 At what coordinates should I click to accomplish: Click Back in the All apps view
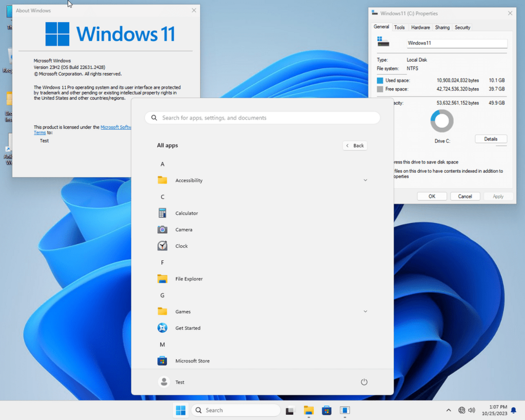[355, 145]
